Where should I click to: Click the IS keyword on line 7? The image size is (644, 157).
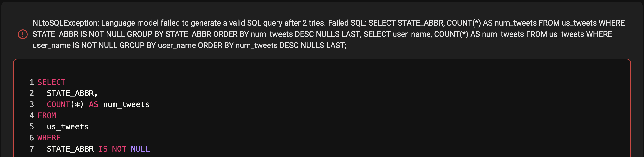point(103,149)
